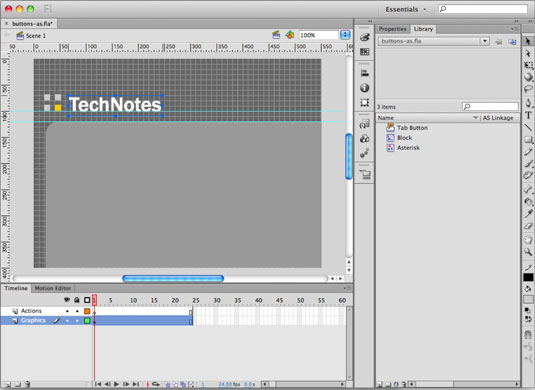
Task: Switch to the Motion Editor tab
Action: point(53,288)
